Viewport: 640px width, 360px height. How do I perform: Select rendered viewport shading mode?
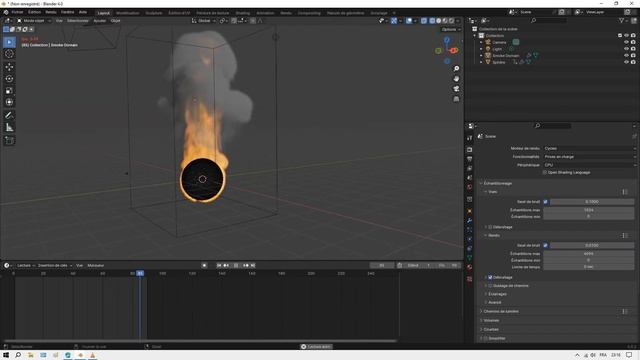[451, 20]
